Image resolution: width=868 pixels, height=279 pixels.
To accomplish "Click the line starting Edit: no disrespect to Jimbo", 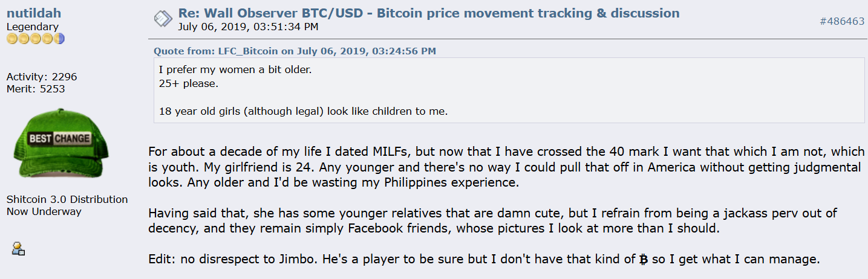I will pyautogui.click(x=485, y=260).
